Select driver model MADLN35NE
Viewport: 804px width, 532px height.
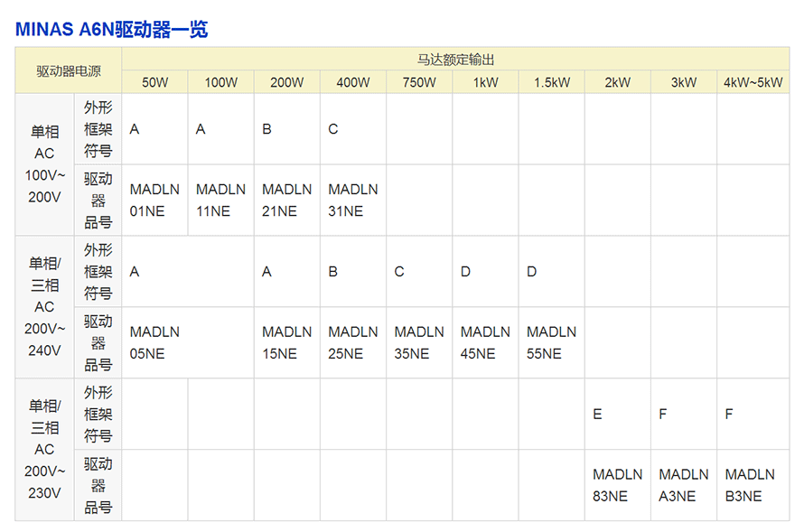pyautogui.click(x=419, y=343)
